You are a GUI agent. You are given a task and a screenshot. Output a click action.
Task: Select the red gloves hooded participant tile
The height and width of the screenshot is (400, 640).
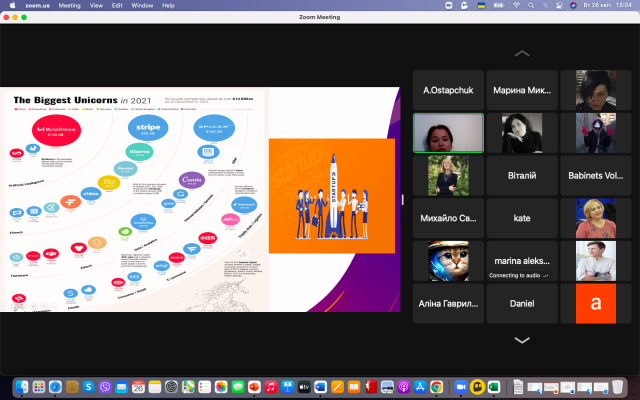point(596,133)
